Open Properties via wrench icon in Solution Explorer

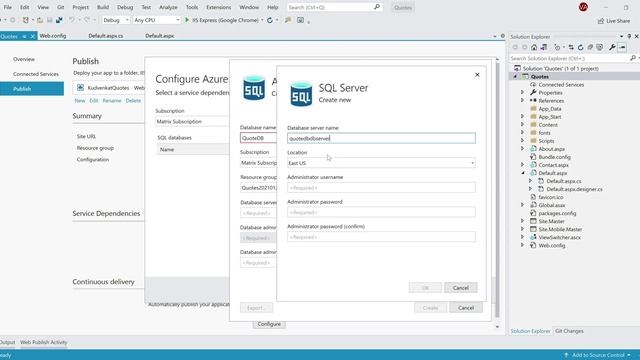(612, 47)
